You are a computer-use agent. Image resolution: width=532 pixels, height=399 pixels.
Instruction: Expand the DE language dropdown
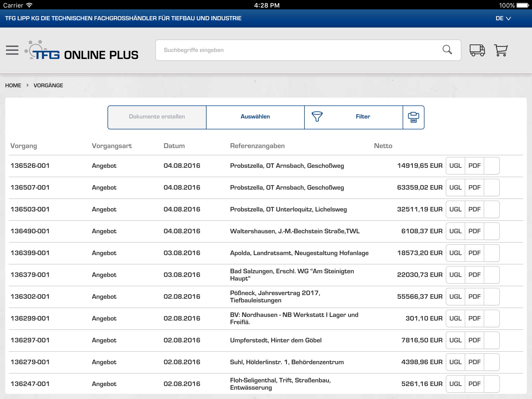click(x=503, y=18)
